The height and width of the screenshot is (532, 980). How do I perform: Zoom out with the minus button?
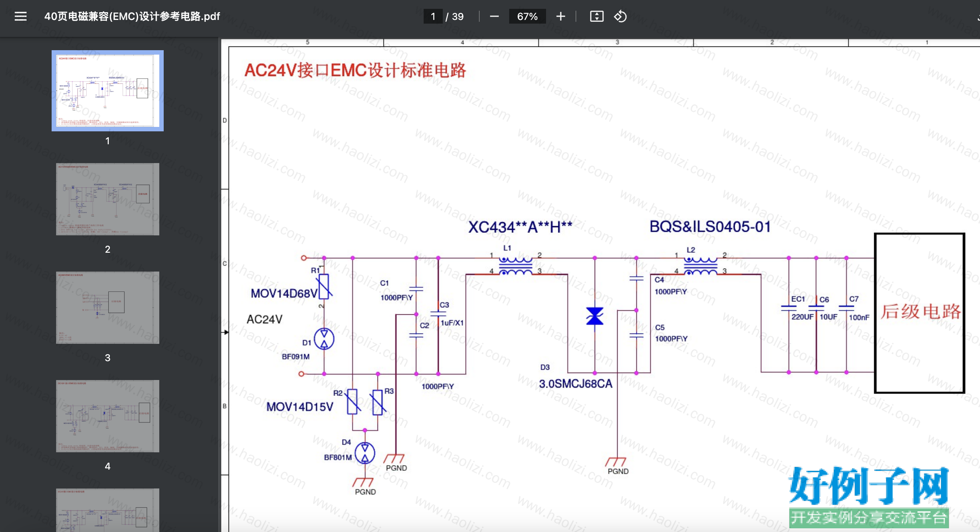pyautogui.click(x=494, y=16)
